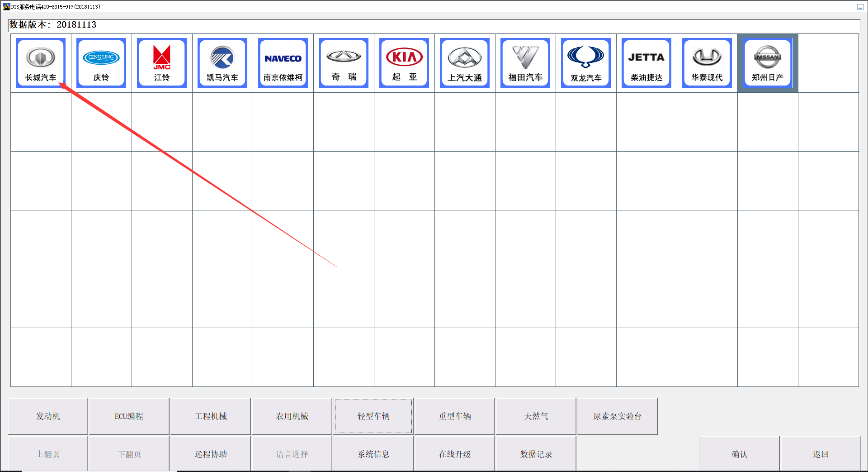Image resolution: width=868 pixels, height=472 pixels.
Task: Switch to the 发动机 engine category
Action: tap(48, 416)
